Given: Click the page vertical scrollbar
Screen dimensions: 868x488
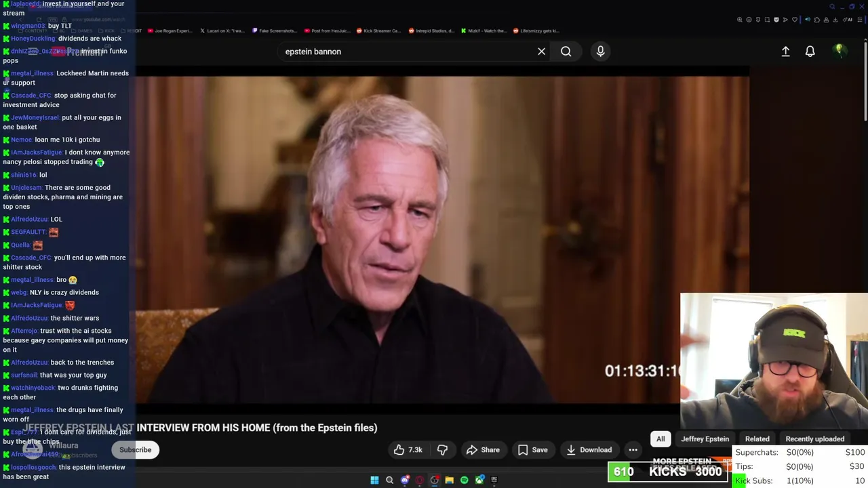Looking at the screenshot, I should pyautogui.click(x=865, y=81).
